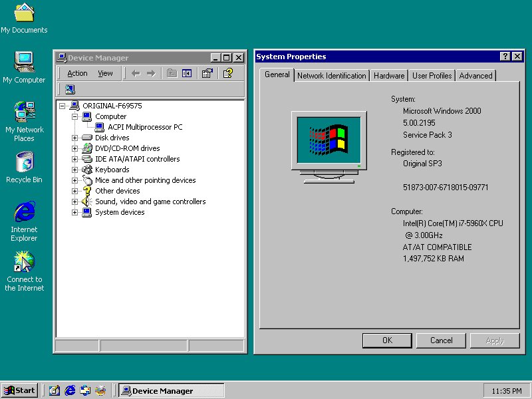Click the Mice pointing devices icon
The image size is (532, 399).
point(87,180)
